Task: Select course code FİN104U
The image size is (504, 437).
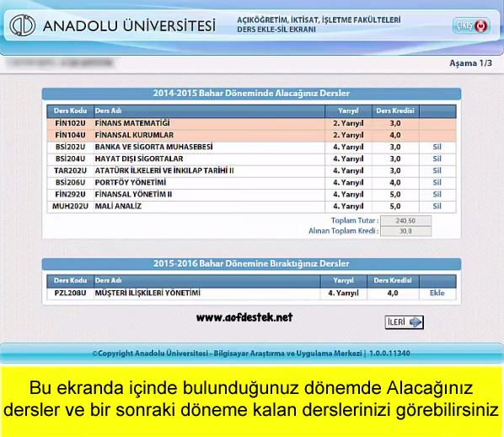Action: [x=71, y=135]
